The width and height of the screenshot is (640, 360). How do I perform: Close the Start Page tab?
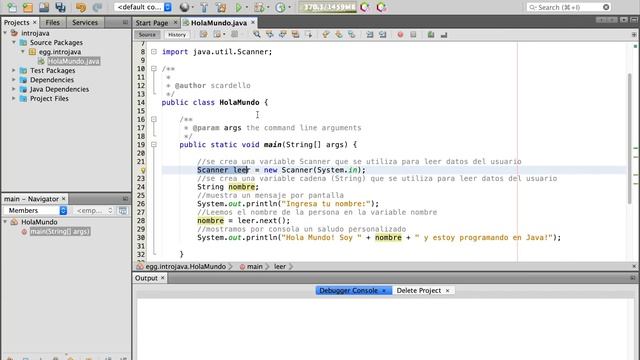coord(176,22)
